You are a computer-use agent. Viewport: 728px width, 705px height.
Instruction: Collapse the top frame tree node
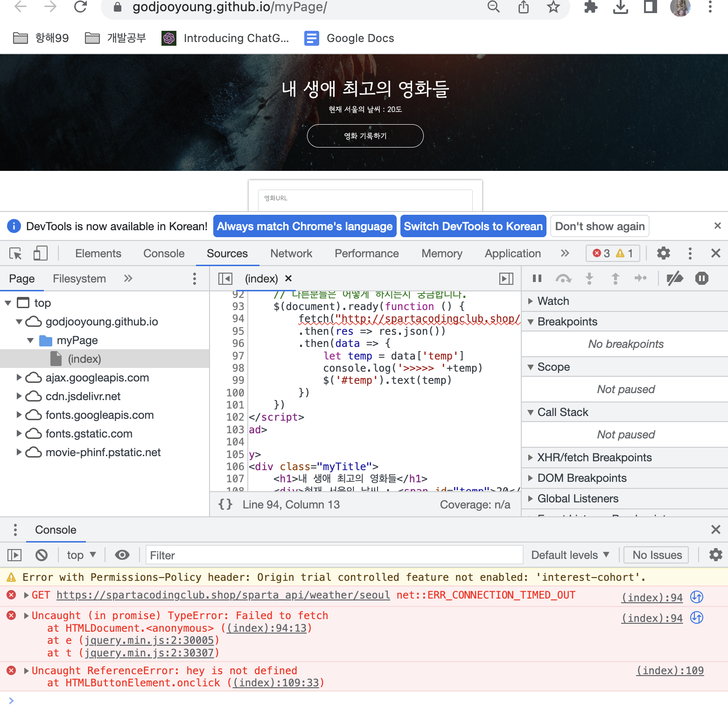[x=8, y=303]
